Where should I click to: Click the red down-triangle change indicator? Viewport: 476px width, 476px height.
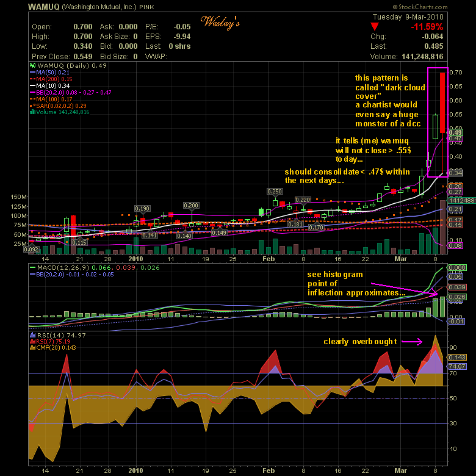point(375,27)
